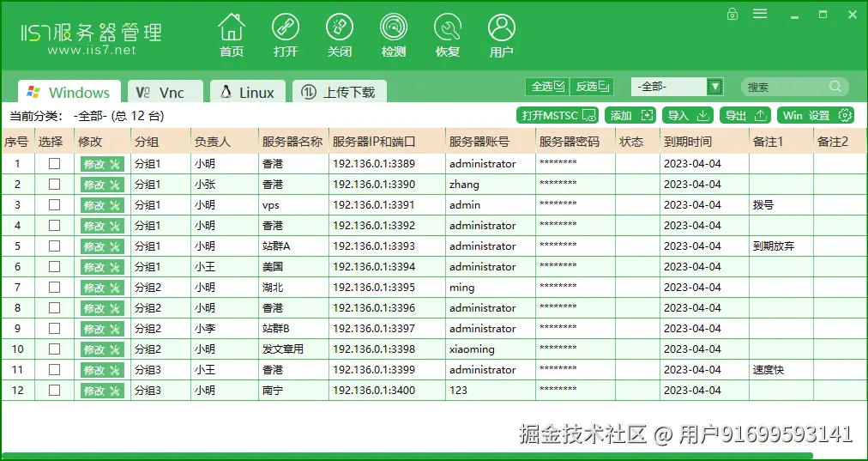This screenshot has width=868, height=461.
Task: Select checkbox of vps server row
Action: (54, 204)
